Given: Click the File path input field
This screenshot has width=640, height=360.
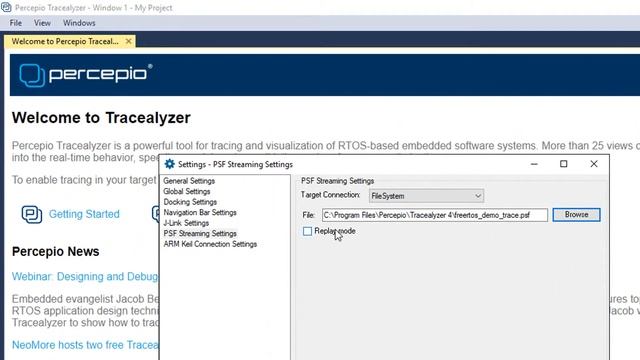Looking at the screenshot, I should (435, 215).
